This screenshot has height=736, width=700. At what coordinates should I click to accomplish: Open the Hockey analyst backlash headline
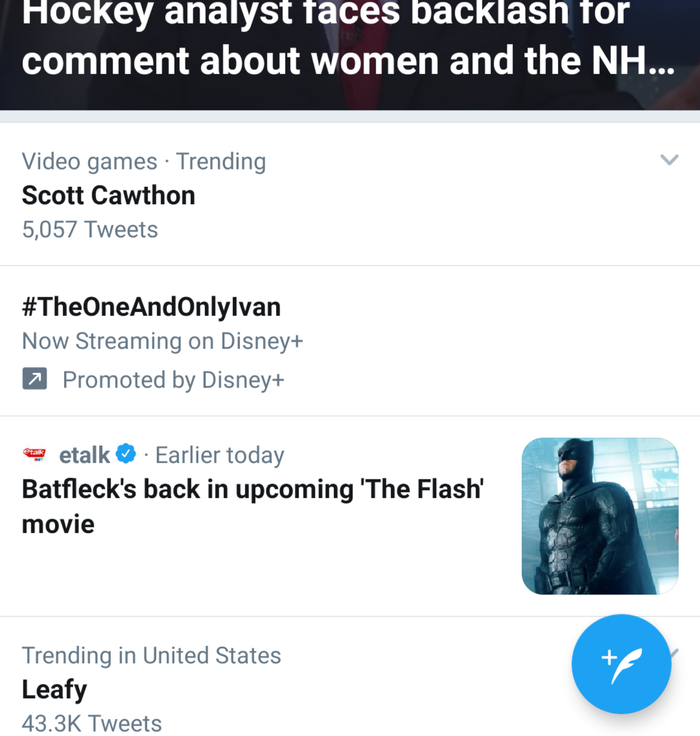coord(348,41)
